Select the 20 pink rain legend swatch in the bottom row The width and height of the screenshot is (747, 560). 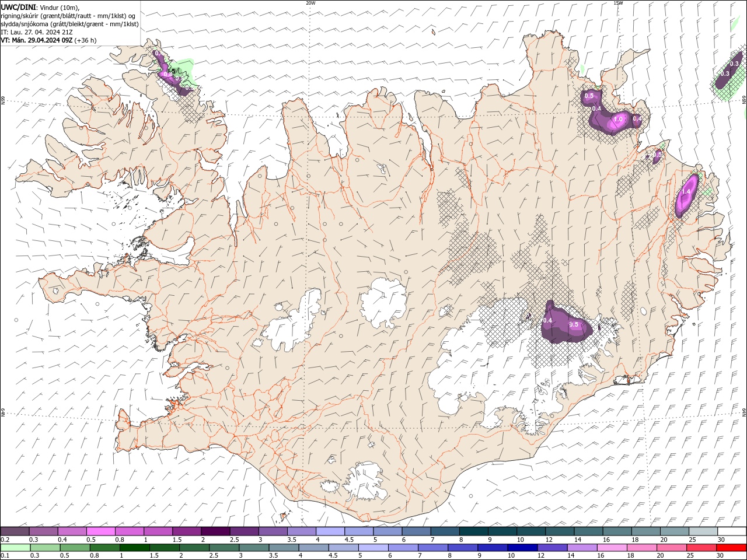[672, 548]
